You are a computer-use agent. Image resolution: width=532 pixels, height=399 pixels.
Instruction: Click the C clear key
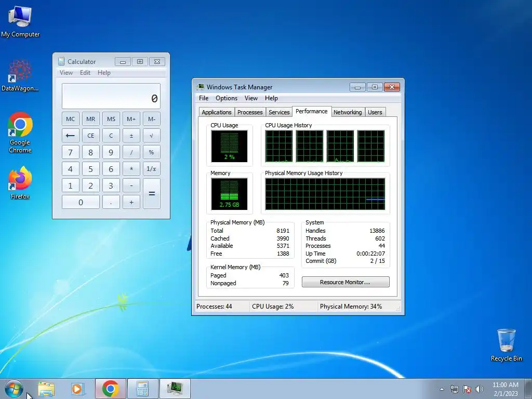111,136
